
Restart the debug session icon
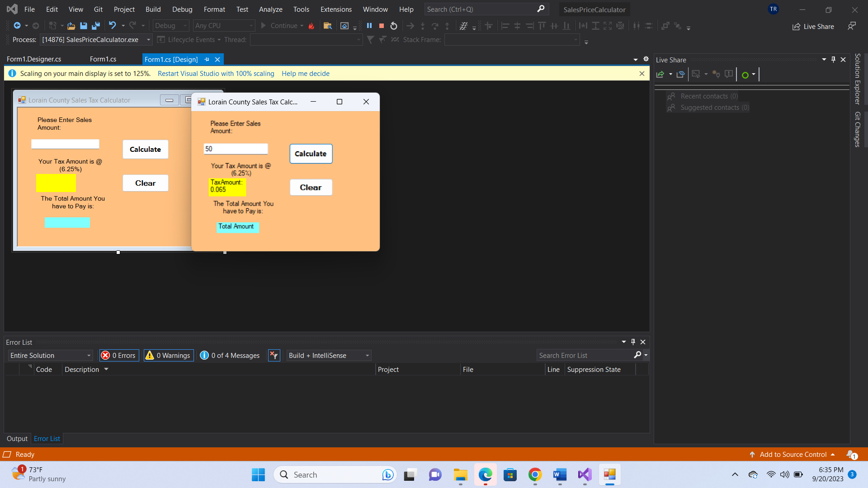[394, 26]
